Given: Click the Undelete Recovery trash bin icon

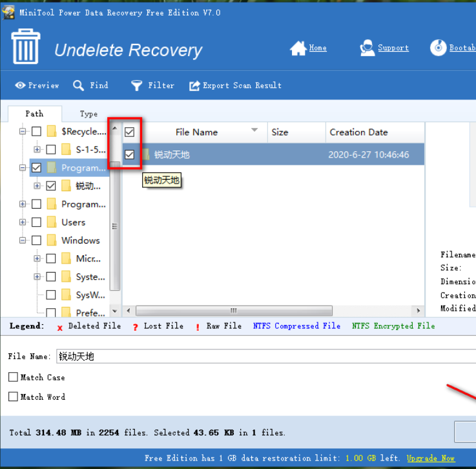Looking at the screenshot, I should tap(25, 46).
